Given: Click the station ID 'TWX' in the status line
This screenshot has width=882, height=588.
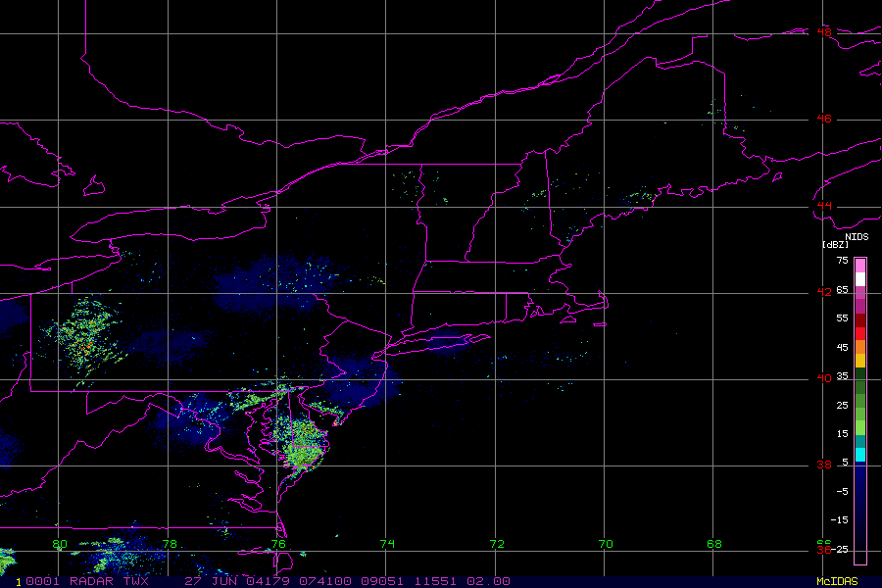Looking at the screenshot, I should [x=135, y=581].
